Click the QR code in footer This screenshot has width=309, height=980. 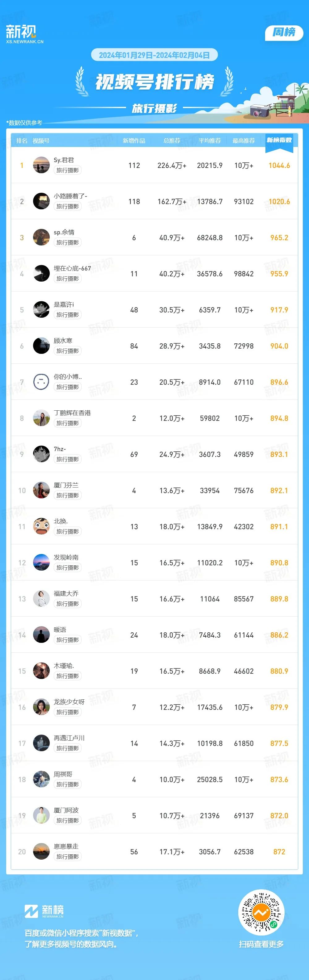point(261,912)
